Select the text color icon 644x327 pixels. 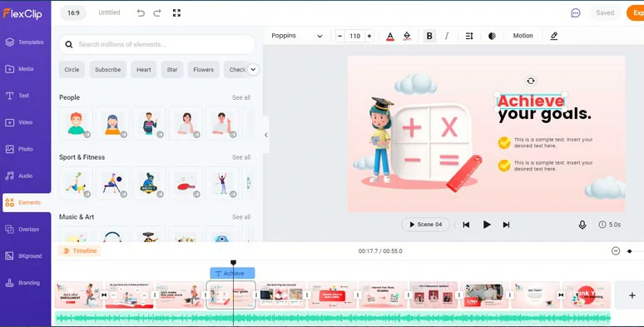tap(390, 36)
